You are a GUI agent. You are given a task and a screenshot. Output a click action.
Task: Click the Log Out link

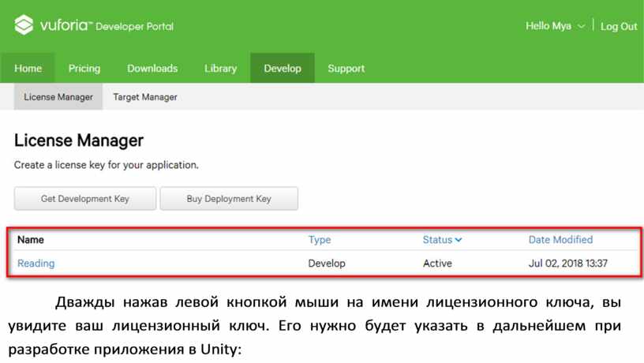point(619,26)
